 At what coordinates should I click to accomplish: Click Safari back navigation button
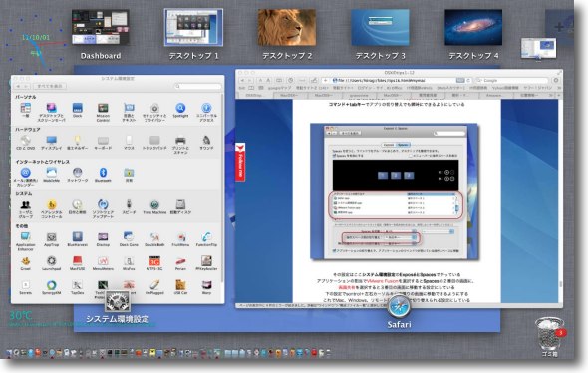point(242,81)
